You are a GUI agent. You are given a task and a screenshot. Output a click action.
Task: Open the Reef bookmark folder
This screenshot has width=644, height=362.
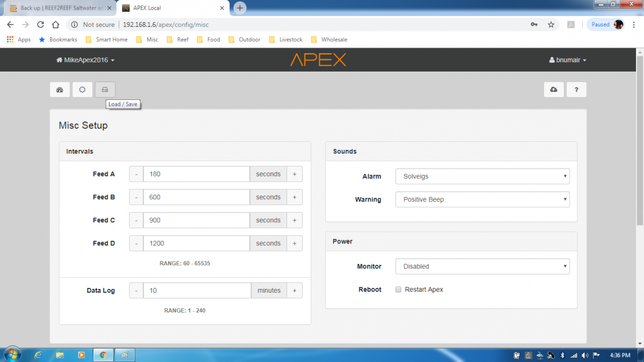[x=178, y=40]
